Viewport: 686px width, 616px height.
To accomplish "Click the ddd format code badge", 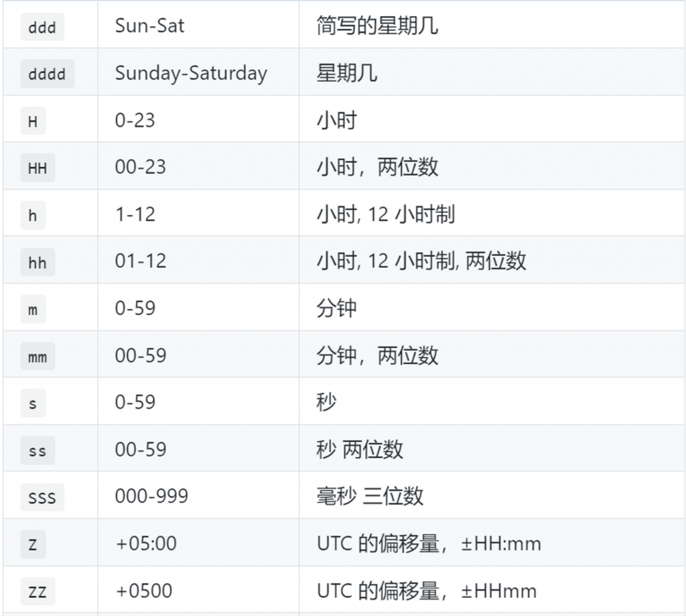I will [42, 27].
